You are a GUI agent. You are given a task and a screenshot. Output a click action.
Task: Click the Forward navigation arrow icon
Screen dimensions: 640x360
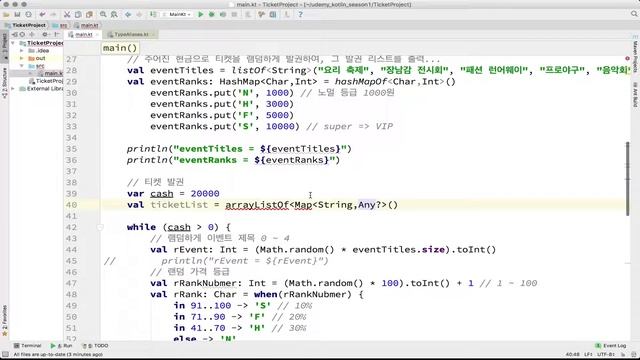click(139, 14)
